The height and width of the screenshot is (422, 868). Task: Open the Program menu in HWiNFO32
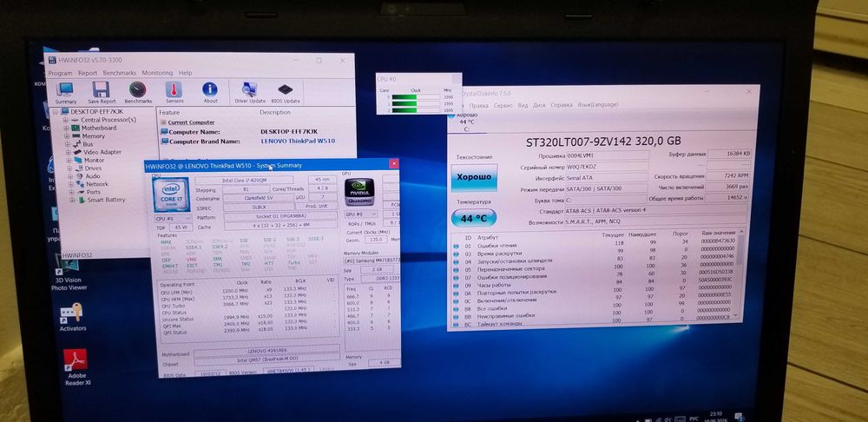pos(61,73)
